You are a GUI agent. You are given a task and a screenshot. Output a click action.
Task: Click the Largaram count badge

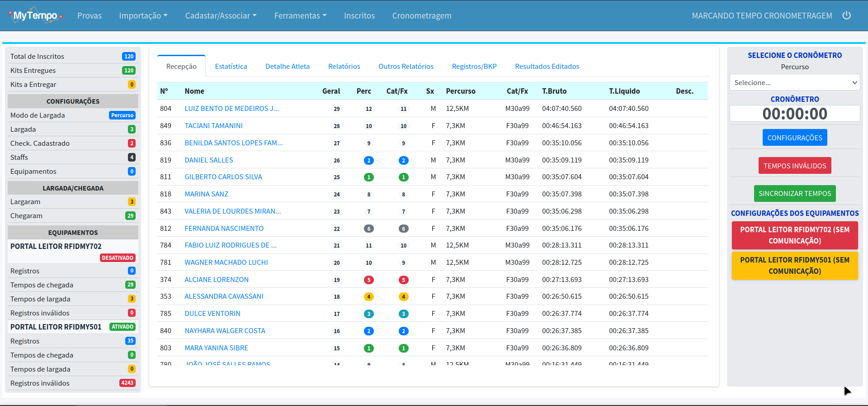(132, 202)
